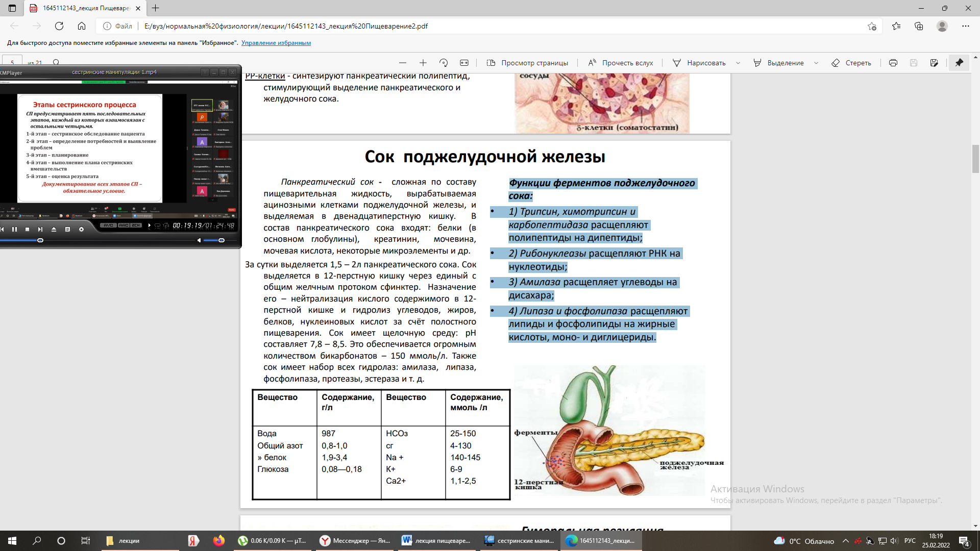
Task: Open Windows Start menu
Action: (x=12, y=541)
